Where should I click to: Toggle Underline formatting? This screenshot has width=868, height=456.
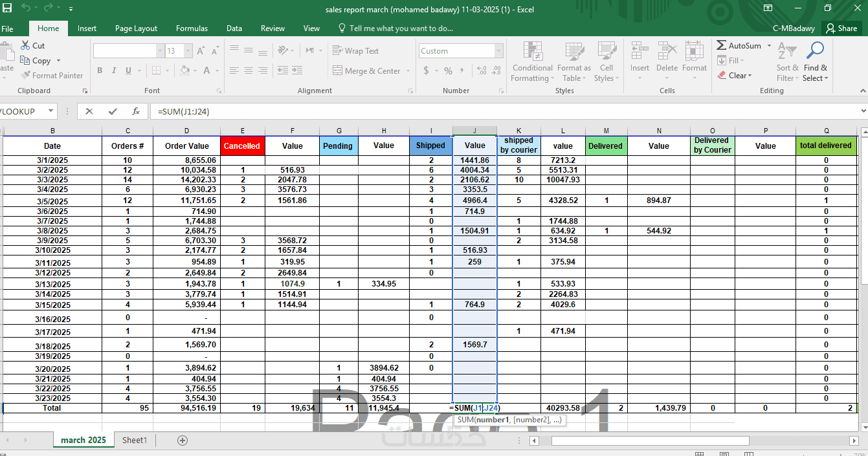click(x=128, y=71)
